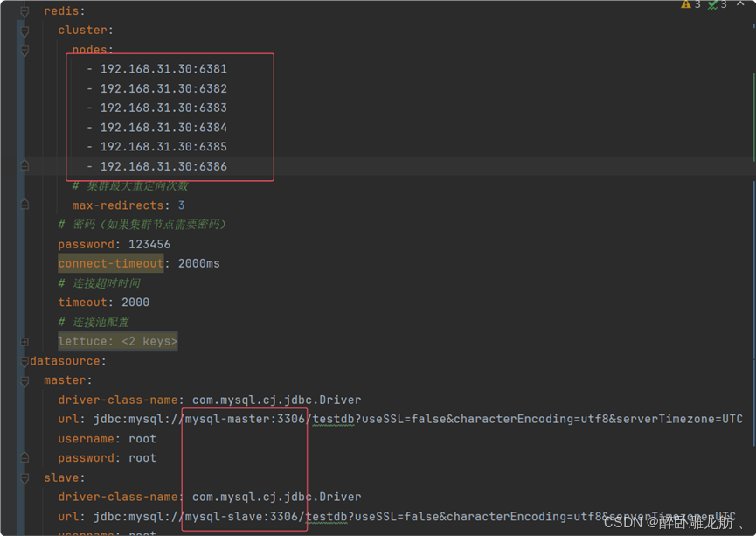Expand the folded 'lettuce: <2 keys>' placeholder

pos(118,341)
